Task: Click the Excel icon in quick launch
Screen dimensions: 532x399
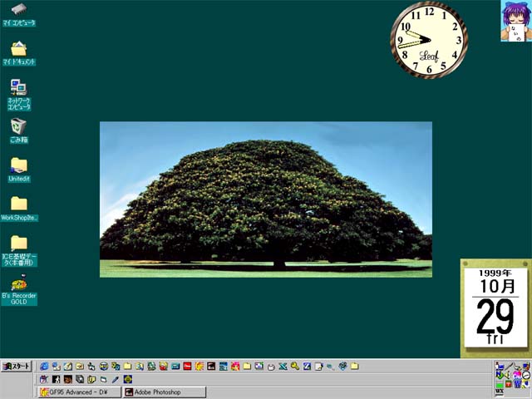Action: pyautogui.click(x=283, y=366)
